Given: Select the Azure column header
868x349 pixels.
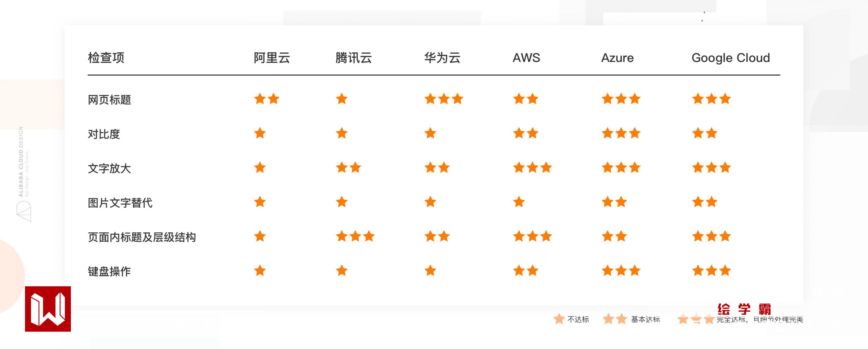Looking at the screenshot, I should 617,58.
